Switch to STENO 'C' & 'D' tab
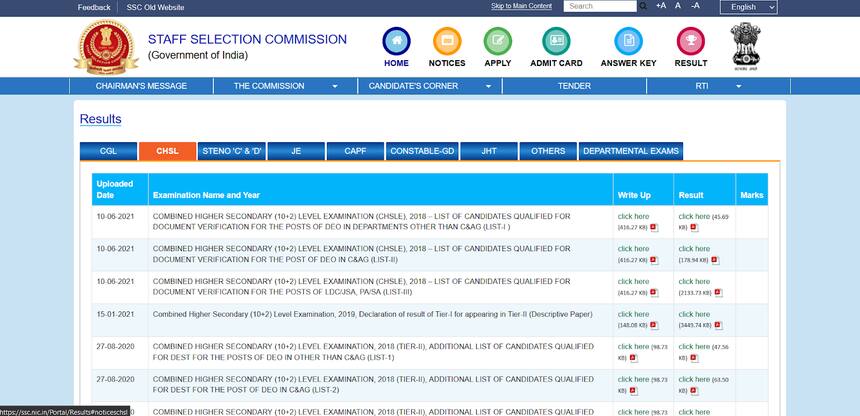Screen dimensions: 860x416 pos(231,151)
